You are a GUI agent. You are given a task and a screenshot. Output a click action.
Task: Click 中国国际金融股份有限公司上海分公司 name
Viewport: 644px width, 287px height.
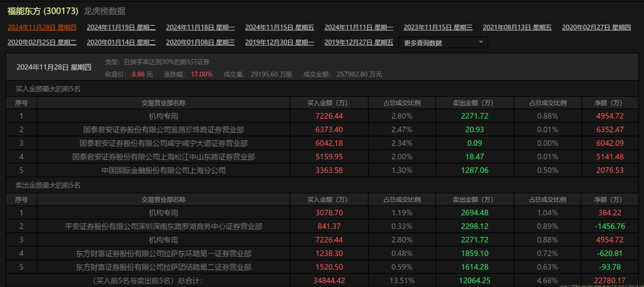pos(163,170)
